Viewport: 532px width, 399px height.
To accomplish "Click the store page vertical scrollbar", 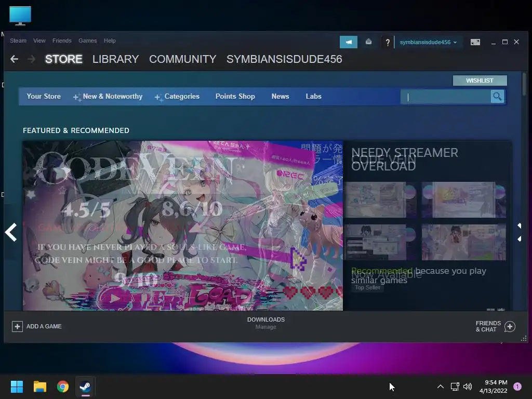I will [x=524, y=84].
